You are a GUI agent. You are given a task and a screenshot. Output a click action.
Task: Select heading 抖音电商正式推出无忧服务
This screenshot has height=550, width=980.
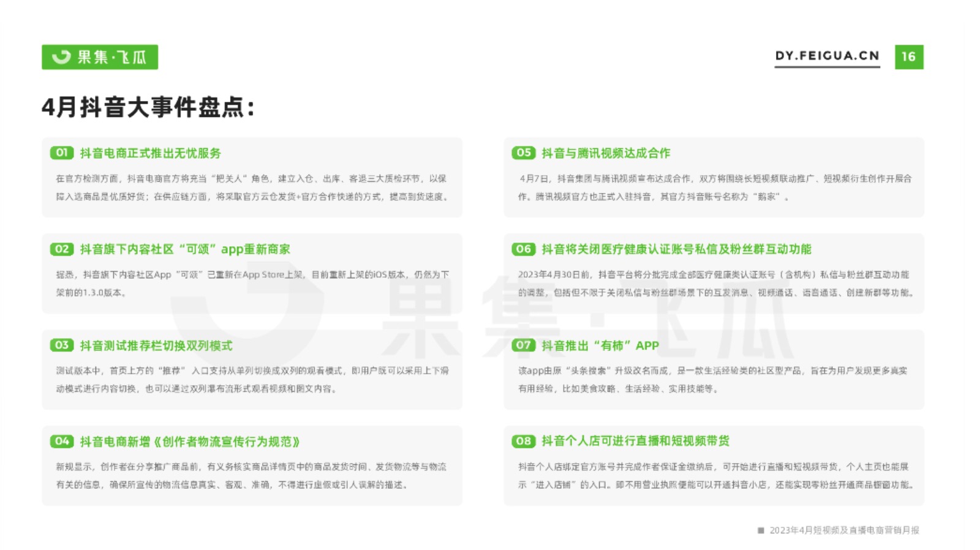click(151, 153)
